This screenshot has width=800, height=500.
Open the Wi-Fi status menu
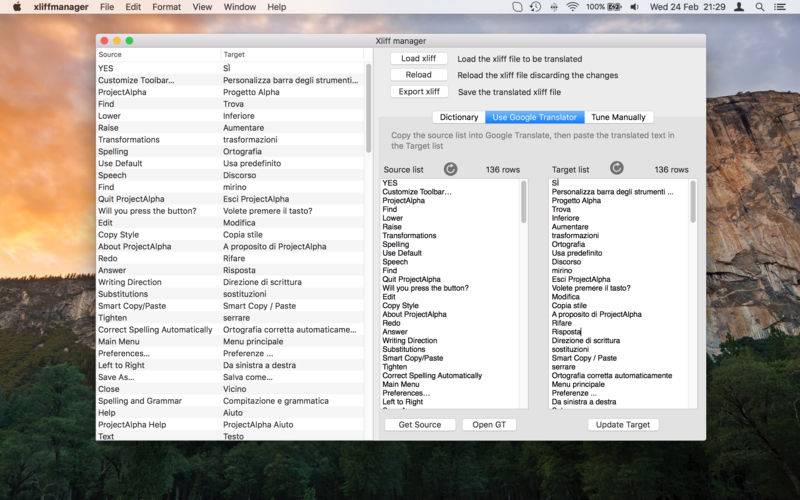tap(572, 7)
